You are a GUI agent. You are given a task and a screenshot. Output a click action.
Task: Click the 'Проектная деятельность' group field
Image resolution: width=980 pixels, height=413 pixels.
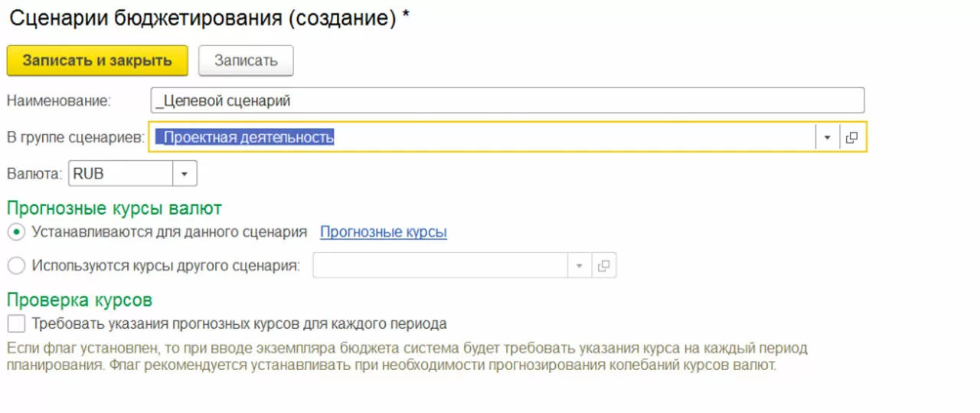pyautogui.click(x=482, y=138)
